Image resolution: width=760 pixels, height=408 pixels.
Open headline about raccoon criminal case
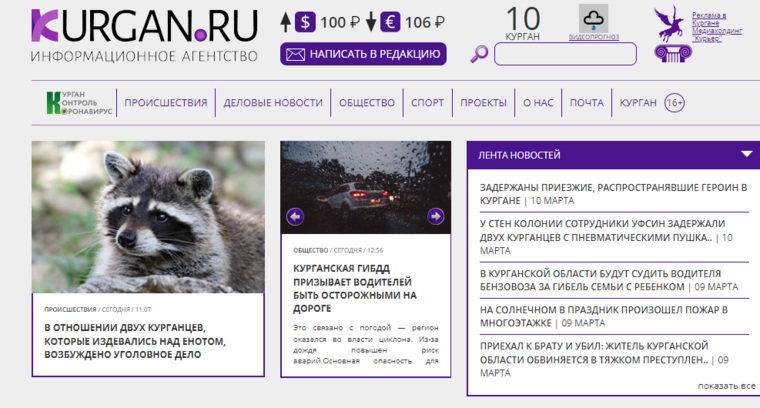135,341
